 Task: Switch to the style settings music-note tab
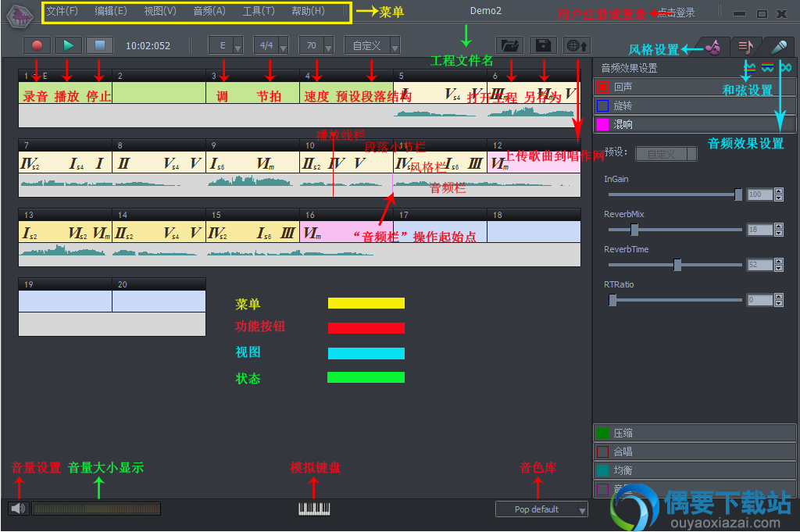712,48
